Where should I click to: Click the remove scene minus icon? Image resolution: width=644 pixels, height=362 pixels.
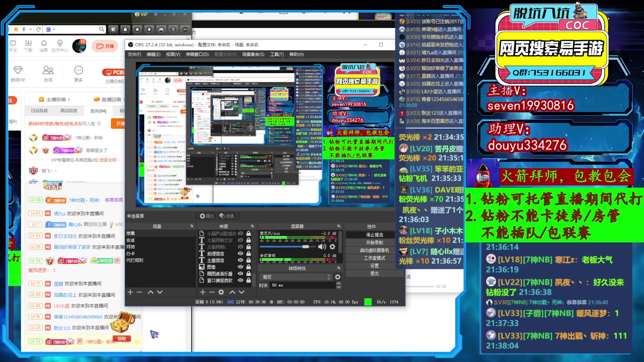click(140, 292)
